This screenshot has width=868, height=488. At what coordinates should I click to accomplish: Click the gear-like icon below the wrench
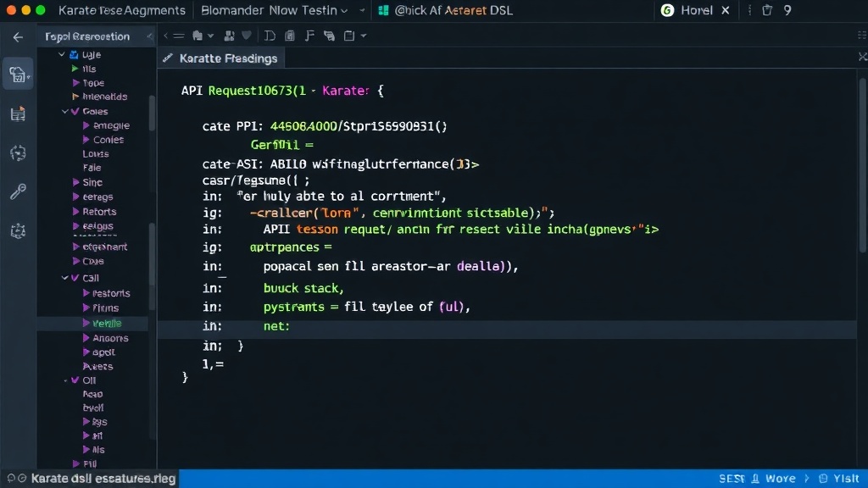(18, 230)
